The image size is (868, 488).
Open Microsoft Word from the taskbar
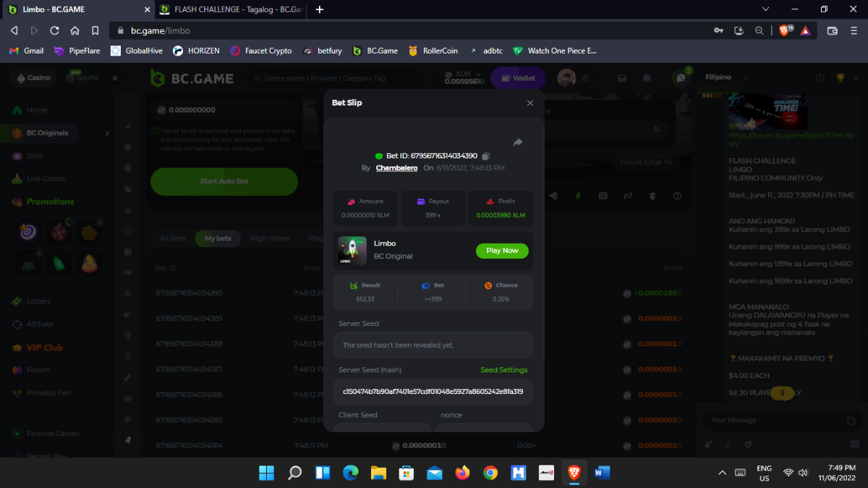click(x=602, y=473)
